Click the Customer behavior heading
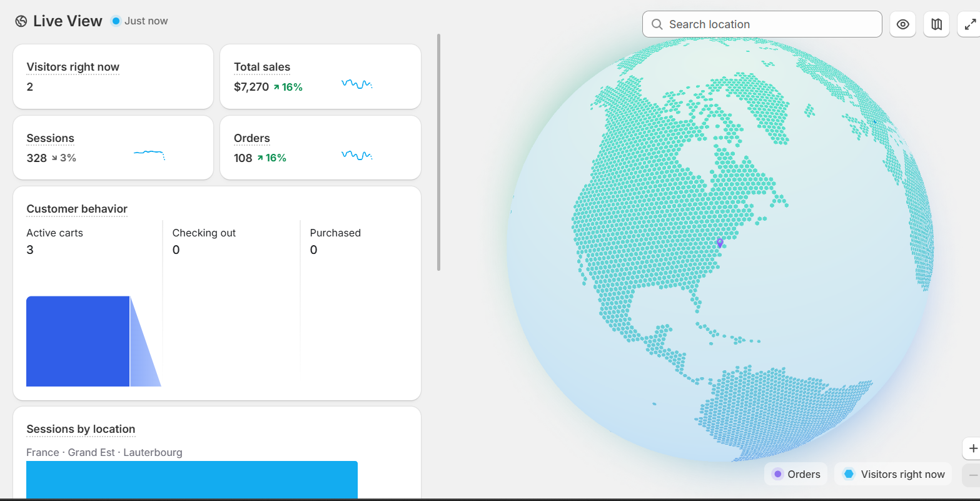 pyautogui.click(x=77, y=209)
